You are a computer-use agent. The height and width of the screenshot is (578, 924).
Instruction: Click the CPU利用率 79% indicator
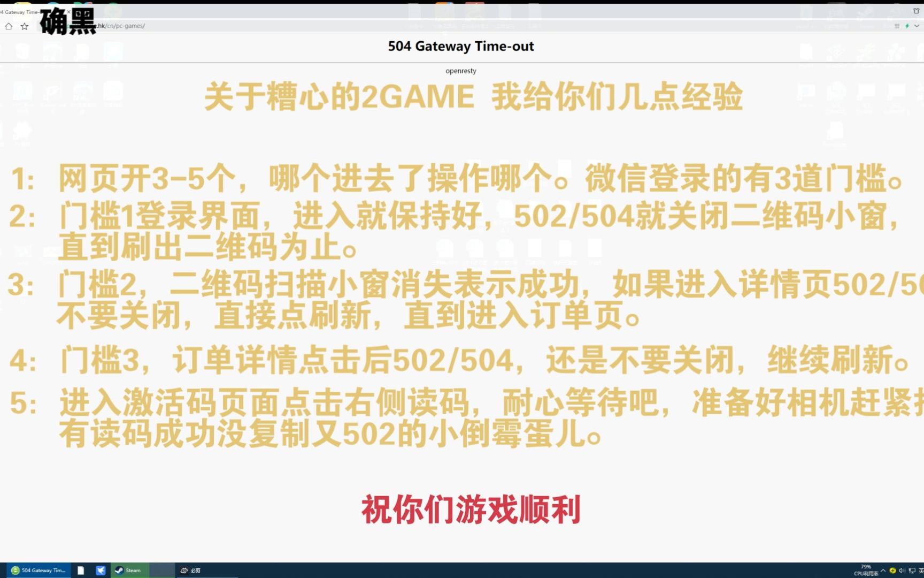click(866, 570)
